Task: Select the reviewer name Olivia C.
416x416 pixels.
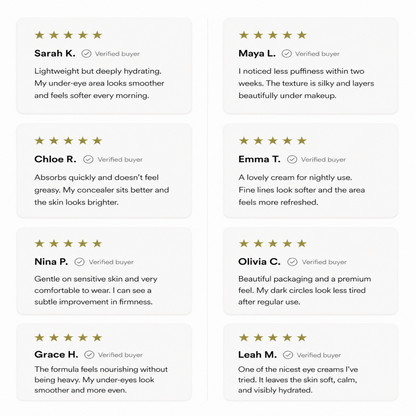Action: pos(259,262)
